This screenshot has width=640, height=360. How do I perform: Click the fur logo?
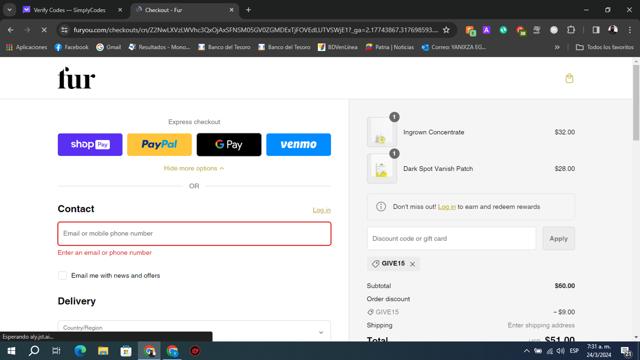[x=76, y=78]
